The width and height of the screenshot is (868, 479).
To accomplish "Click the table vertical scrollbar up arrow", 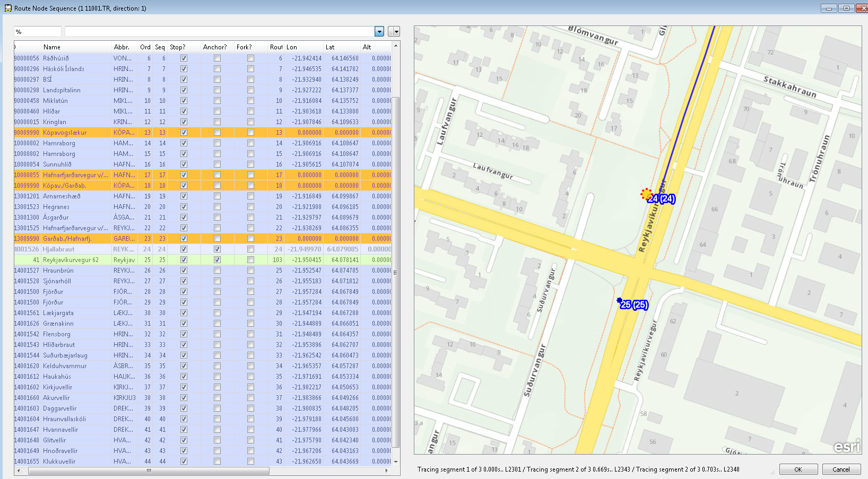I will coord(396,46).
